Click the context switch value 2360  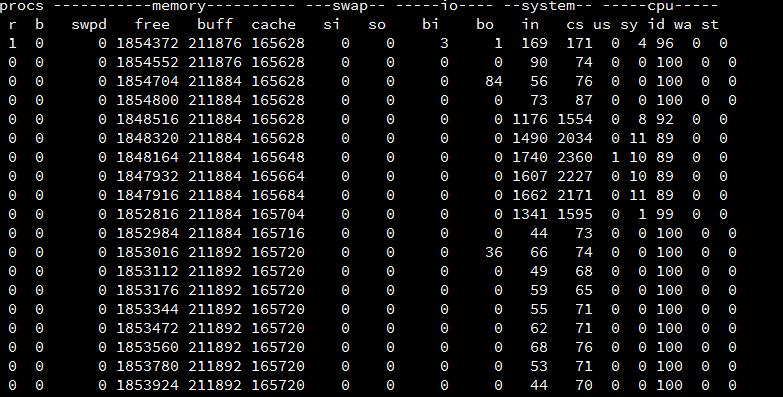click(575, 157)
